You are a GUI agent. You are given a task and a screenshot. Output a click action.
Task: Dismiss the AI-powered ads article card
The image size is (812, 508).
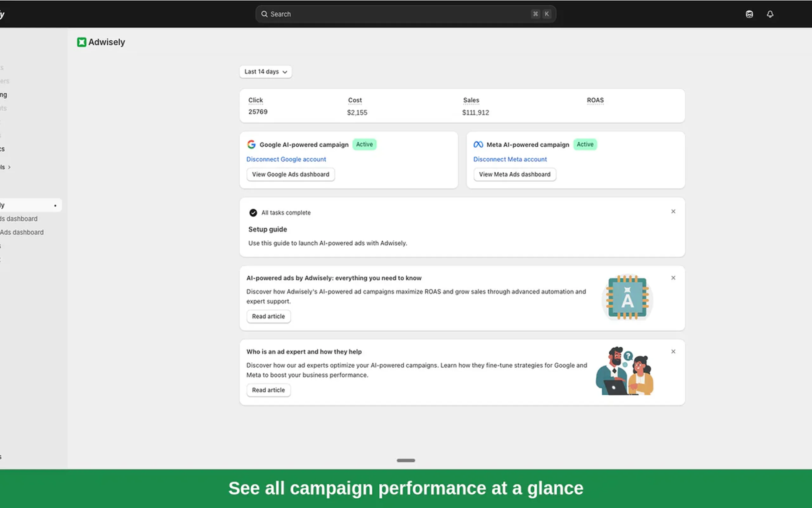673,278
